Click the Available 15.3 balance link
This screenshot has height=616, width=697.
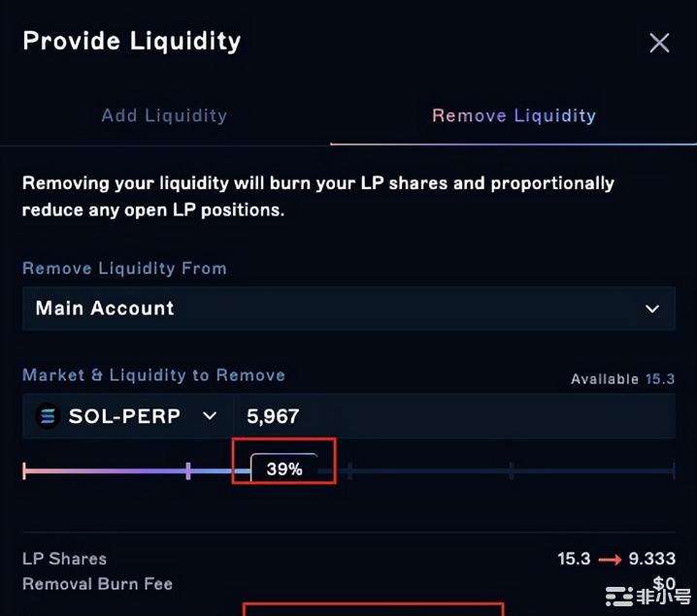(623, 379)
